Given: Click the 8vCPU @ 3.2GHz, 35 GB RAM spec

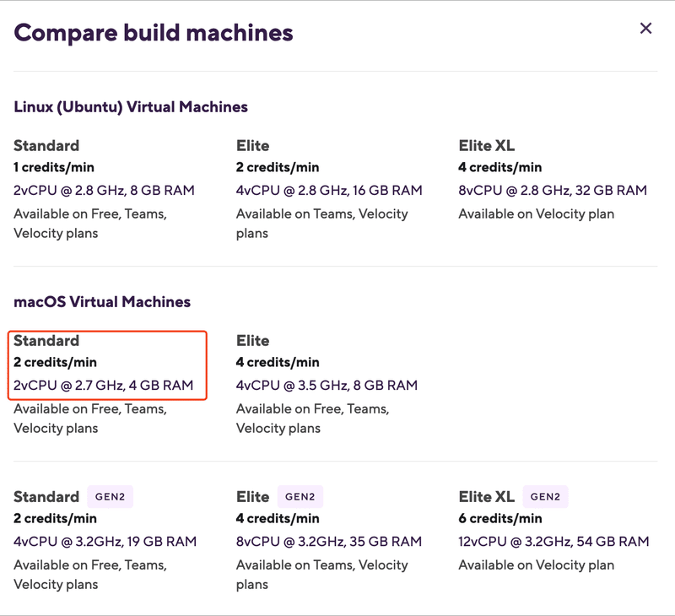Looking at the screenshot, I should click(329, 542).
